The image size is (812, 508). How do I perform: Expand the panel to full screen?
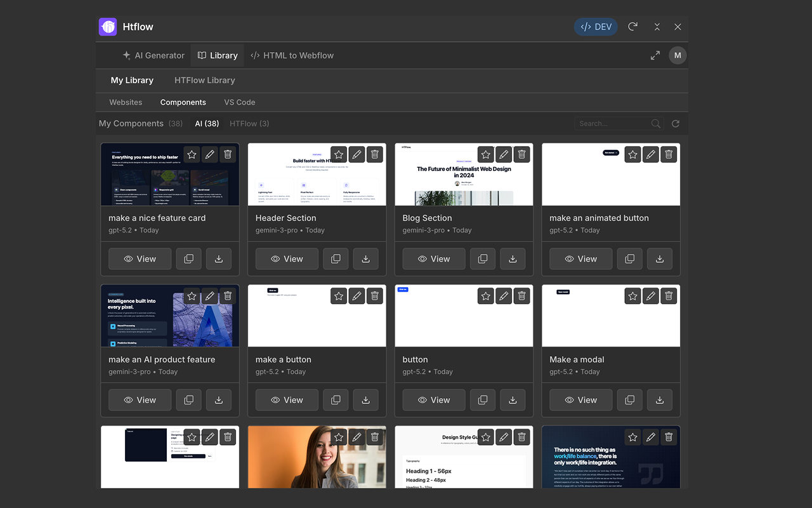(655, 55)
